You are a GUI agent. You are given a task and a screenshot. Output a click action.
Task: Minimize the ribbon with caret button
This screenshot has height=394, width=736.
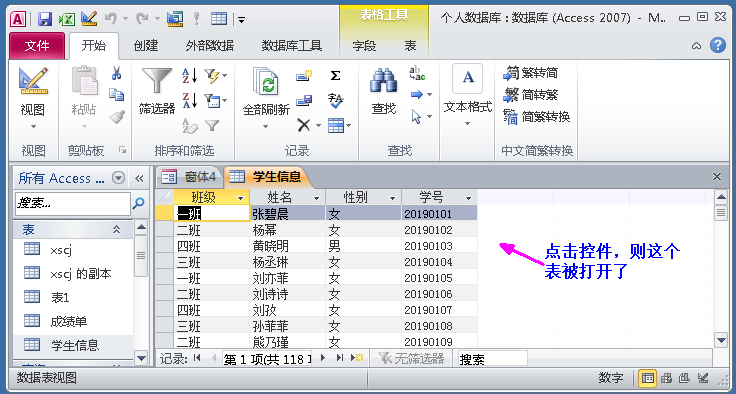point(697,46)
